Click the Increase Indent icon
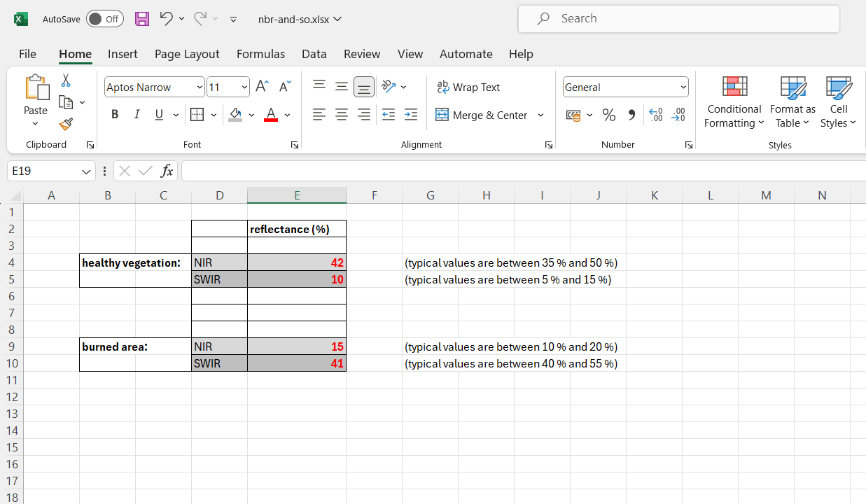The height and width of the screenshot is (504, 866). [x=411, y=115]
